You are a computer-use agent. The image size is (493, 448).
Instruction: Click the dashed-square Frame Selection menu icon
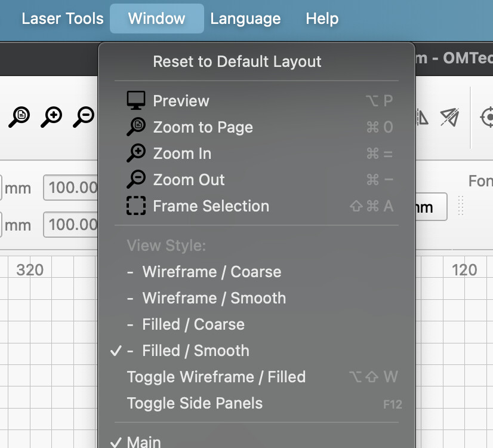pyautogui.click(x=136, y=206)
